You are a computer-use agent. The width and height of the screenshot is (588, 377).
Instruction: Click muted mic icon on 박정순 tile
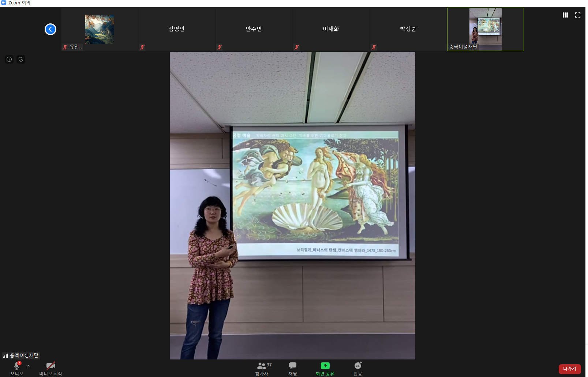374,47
